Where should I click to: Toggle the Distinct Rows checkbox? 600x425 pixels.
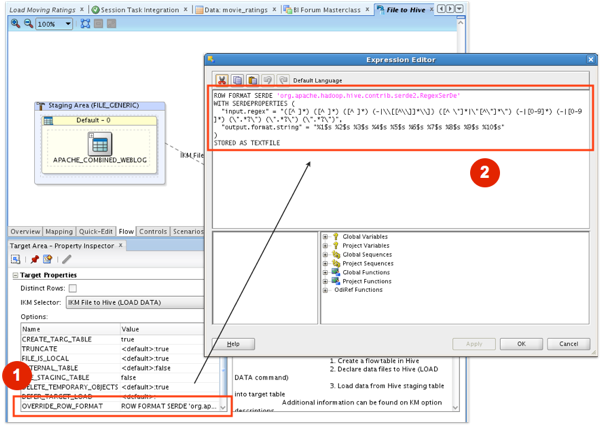(x=73, y=288)
